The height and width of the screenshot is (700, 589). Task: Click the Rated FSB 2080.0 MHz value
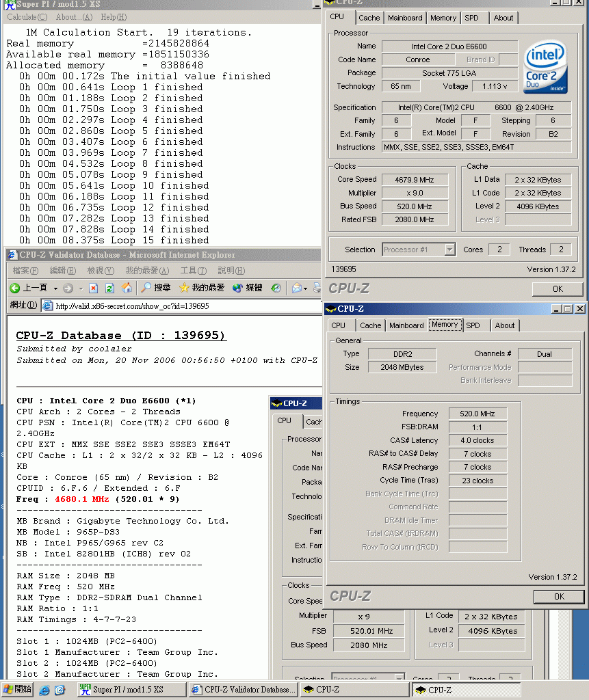click(x=415, y=219)
